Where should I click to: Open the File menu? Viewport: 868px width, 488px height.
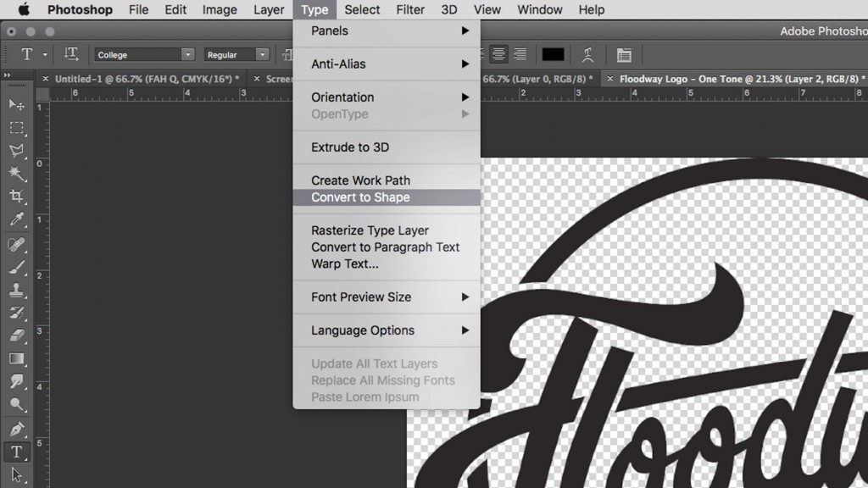(x=138, y=9)
